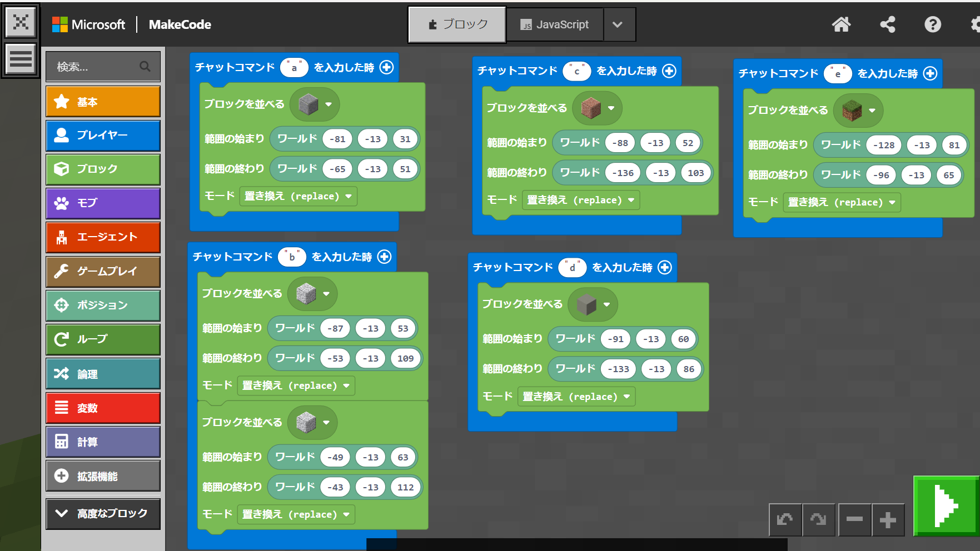Edit value -65 in command a
Viewport: 980px width, 551px height.
(337, 169)
